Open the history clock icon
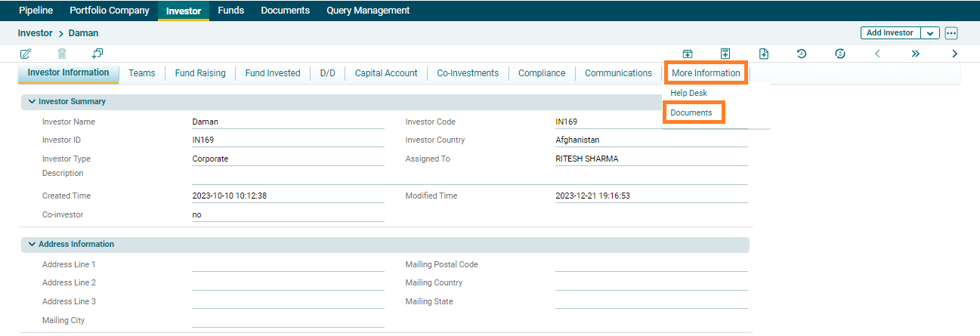Screen dimensions: 980x336 point(802,54)
